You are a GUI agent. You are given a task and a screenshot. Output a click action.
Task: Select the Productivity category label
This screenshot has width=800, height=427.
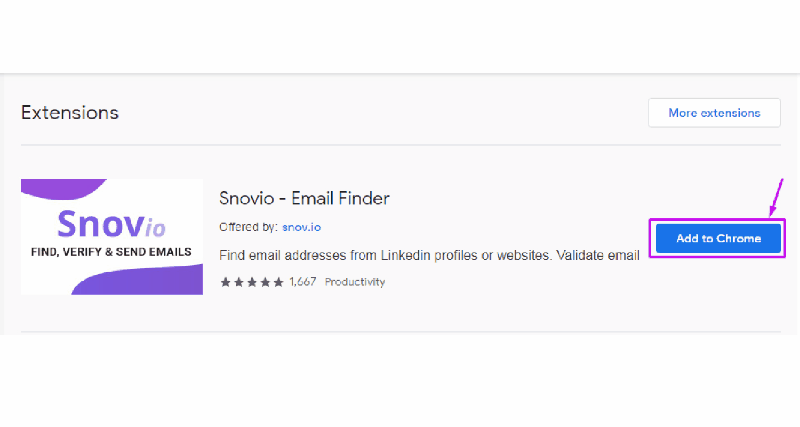coord(355,282)
